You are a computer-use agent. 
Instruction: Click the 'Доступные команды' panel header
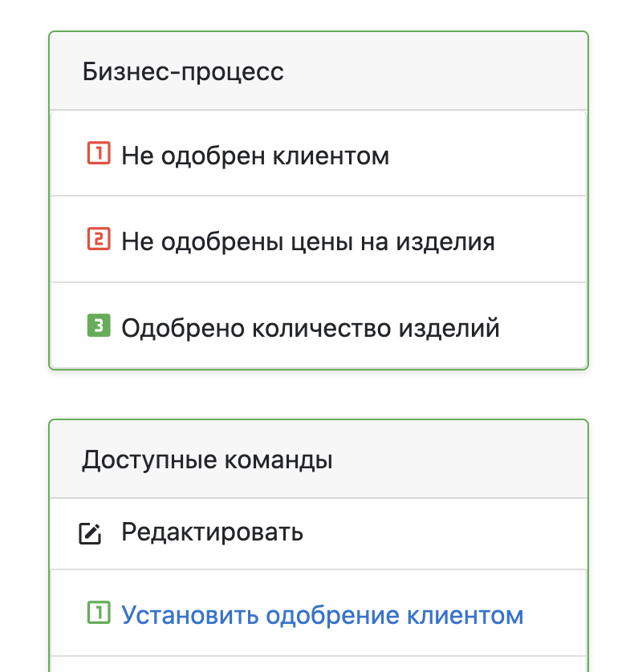tap(207, 460)
